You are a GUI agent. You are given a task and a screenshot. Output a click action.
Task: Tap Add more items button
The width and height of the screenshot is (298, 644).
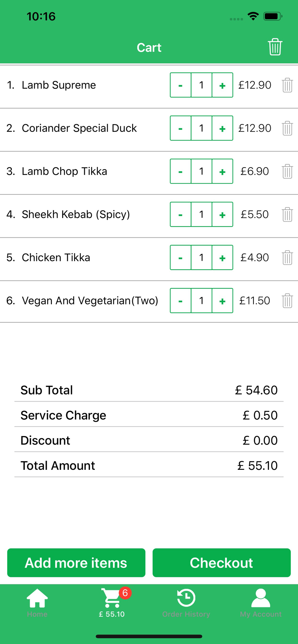click(x=76, y=563)
